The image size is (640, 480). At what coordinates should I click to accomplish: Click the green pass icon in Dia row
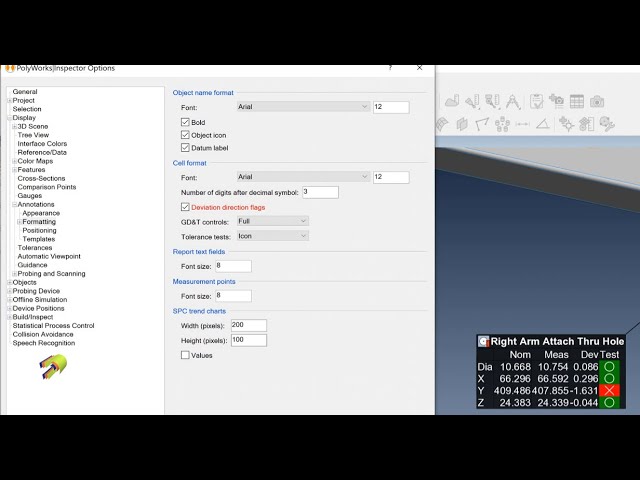[x=609, y=367]
